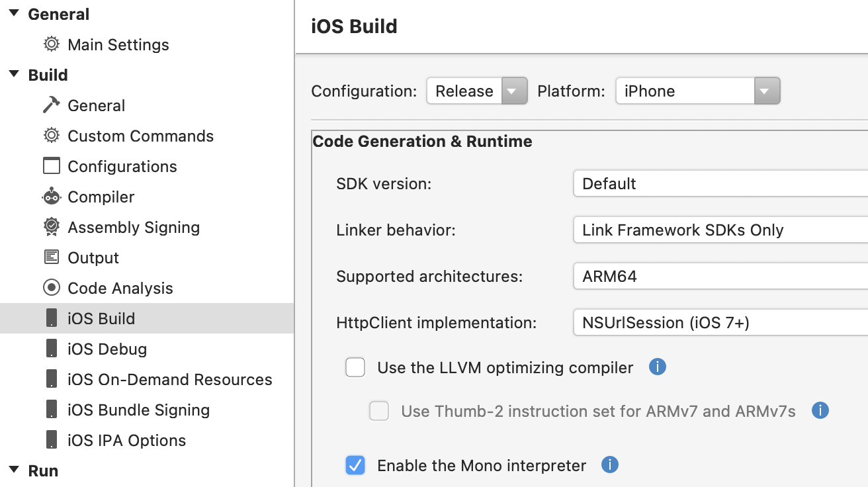This screenshot has width=868, height=487.
Task: Click the info icon next to LLVM compiler
Action: pos(658,367)
